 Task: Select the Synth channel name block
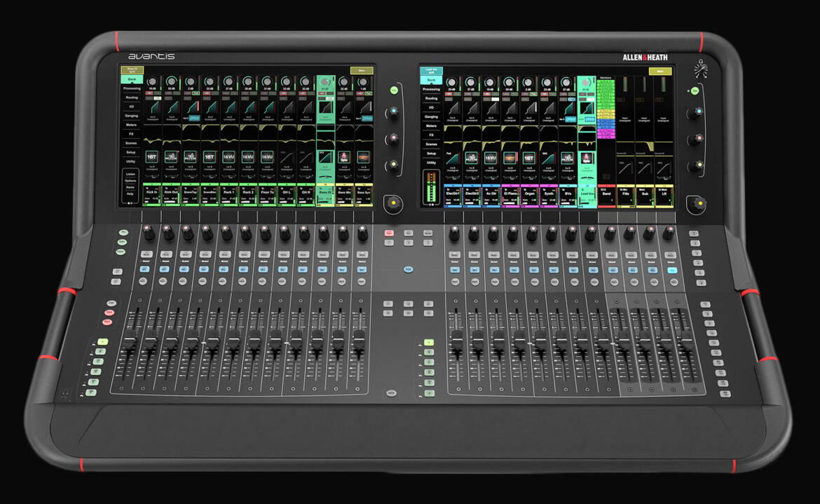(549, 196)
